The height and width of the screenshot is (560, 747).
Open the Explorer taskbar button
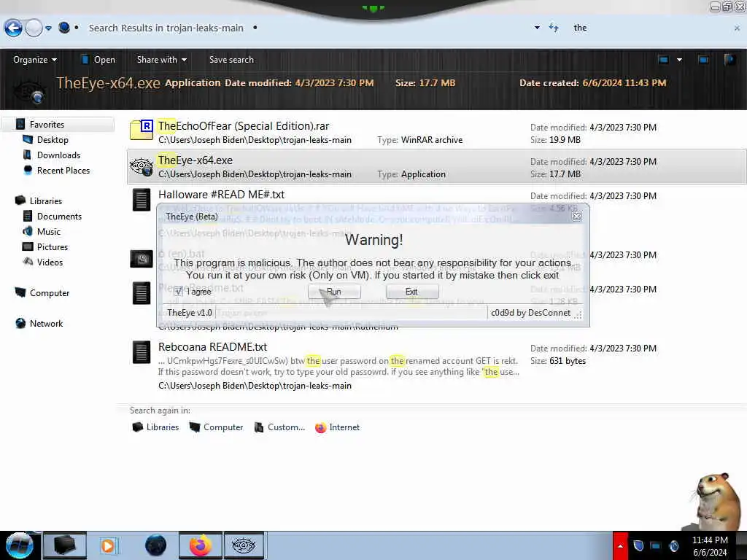point(65,545)
